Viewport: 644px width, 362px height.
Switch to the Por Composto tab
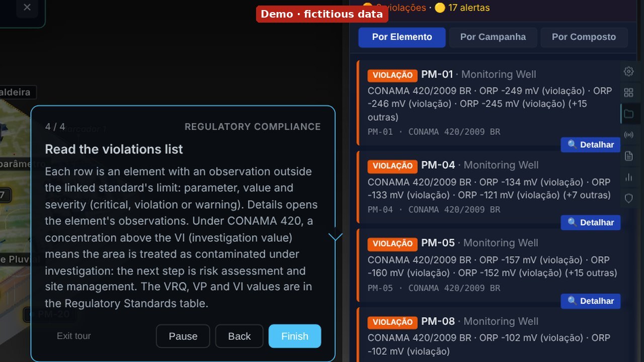click(584, 37)
